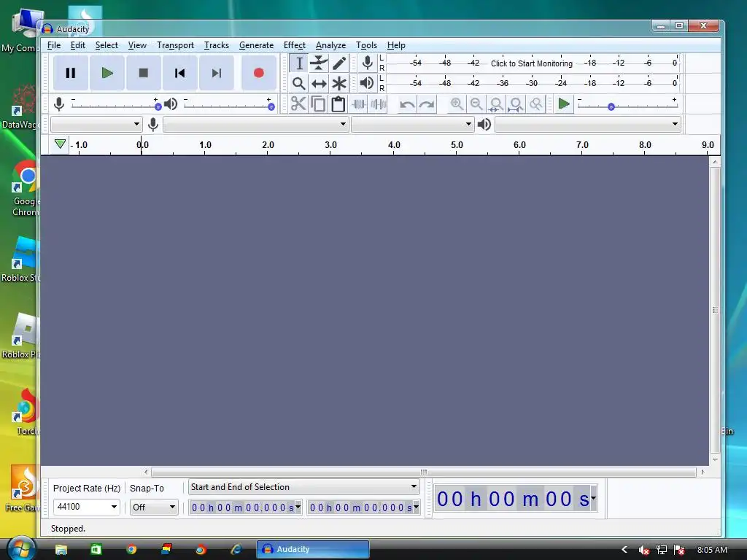This screenshot has width=747, height=560.
Task: Select the Draw (pencil) tool
Action: (x=339, y=63)
